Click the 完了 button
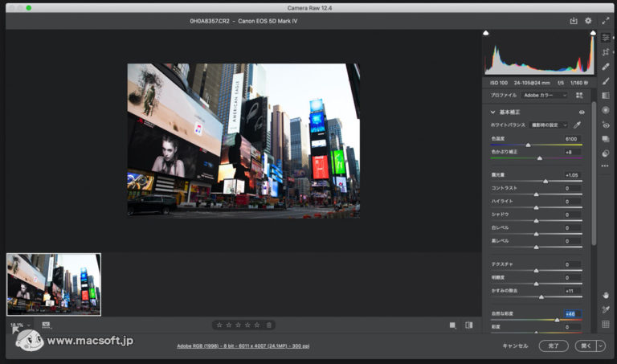Viewport: 617px width, 364px height. [554, 346]
